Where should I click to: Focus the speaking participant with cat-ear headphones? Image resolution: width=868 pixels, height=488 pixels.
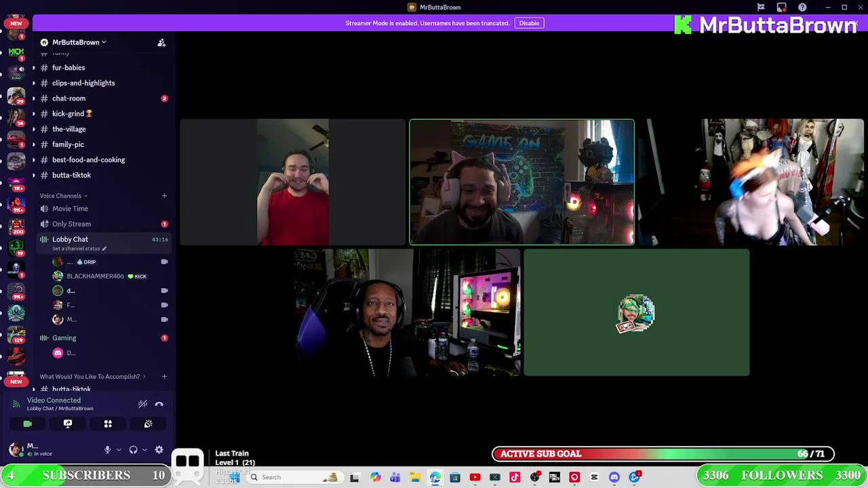click(521, 182)
